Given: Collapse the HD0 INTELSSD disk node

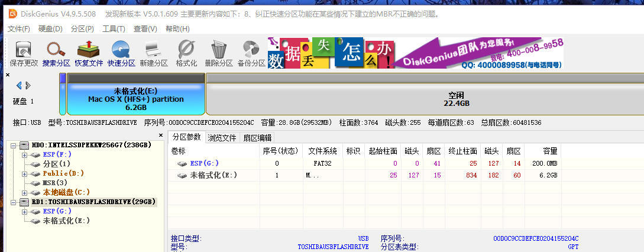Looking at the screenshot, I should coord(14,145).
